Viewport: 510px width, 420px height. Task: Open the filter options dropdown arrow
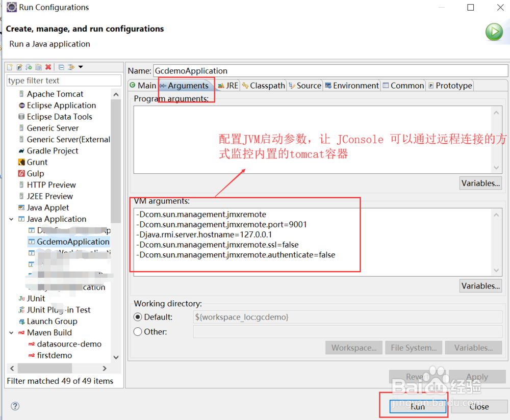point(81,67)
